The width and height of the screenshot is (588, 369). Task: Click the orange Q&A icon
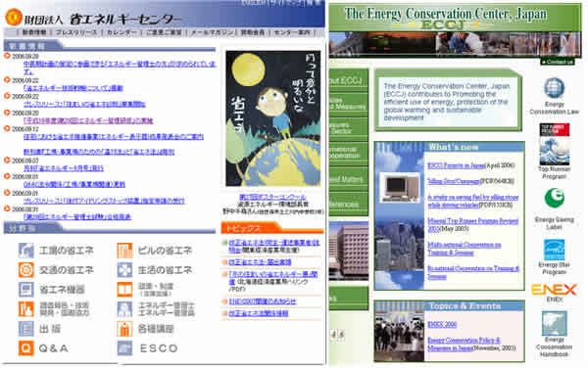[x=25, y=348]
